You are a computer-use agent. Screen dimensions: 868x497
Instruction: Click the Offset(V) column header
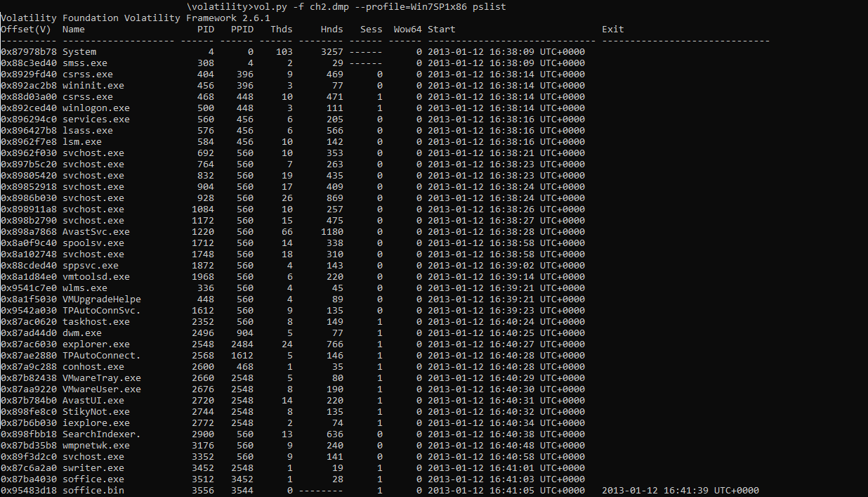(x=25, y=30)
